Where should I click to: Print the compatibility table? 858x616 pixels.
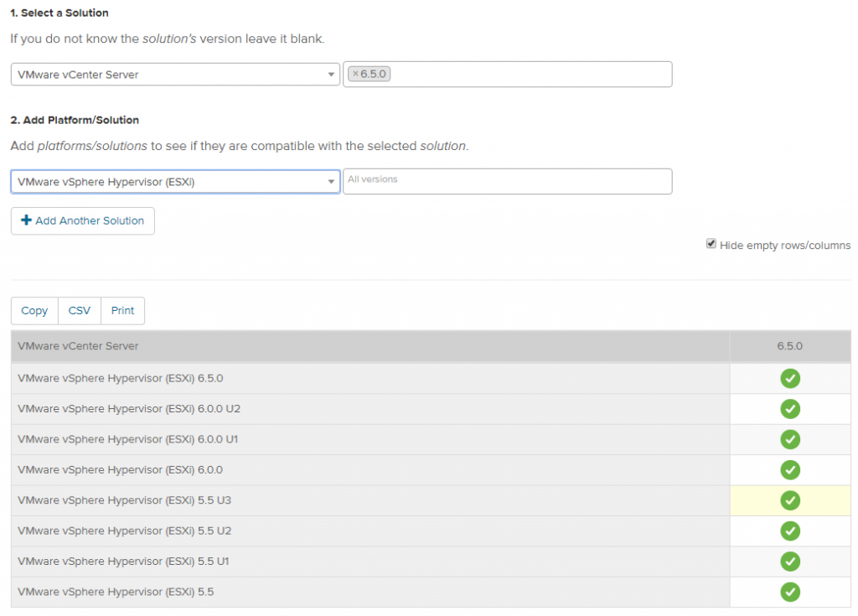122,311
